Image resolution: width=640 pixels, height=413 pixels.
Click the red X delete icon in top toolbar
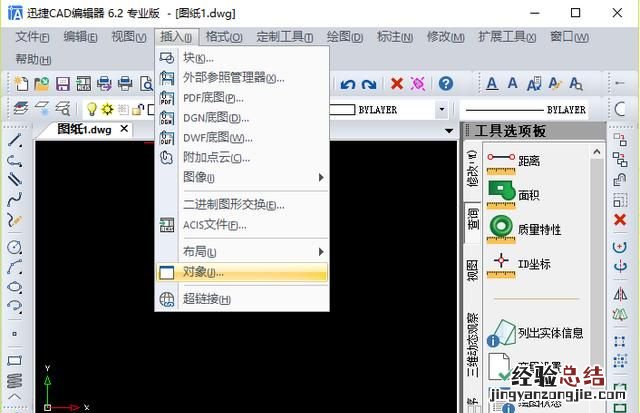pyautogui.click(x=397, y=84)
